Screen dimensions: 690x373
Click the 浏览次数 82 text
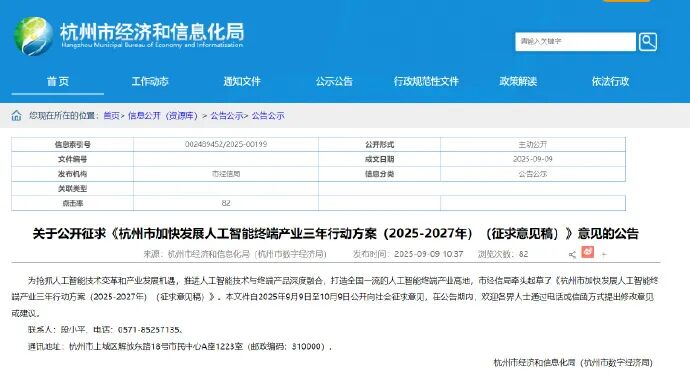click(503, 254)
